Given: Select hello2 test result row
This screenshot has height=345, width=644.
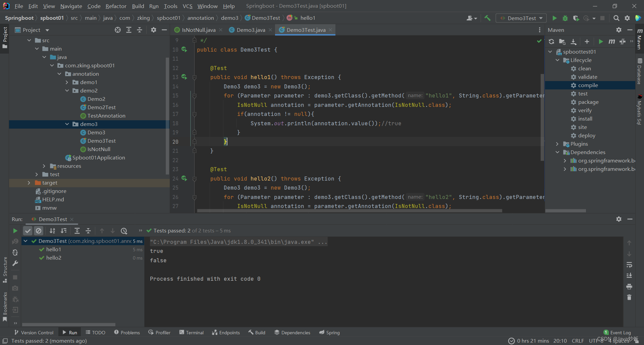Looking at the screenshot, I should (83, 258).
